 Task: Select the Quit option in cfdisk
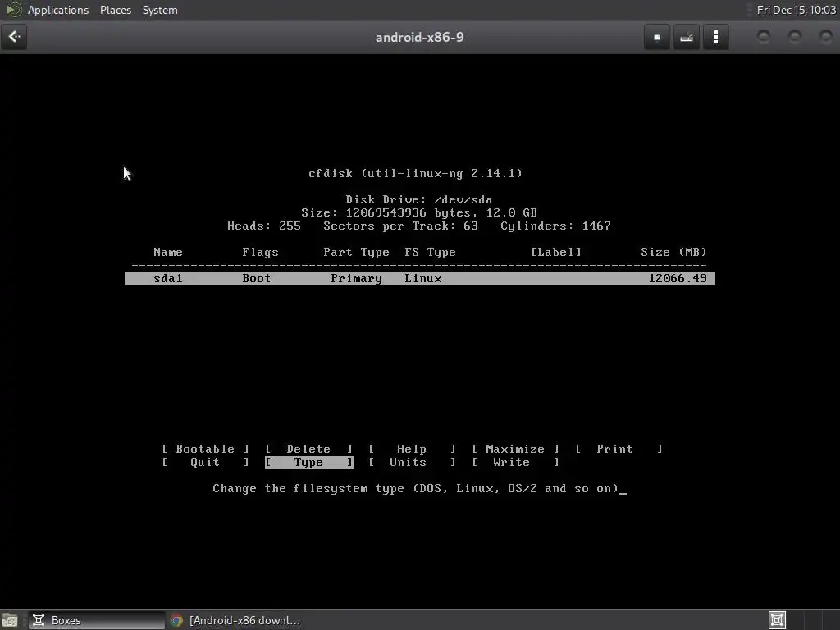[x=205, y=463]
